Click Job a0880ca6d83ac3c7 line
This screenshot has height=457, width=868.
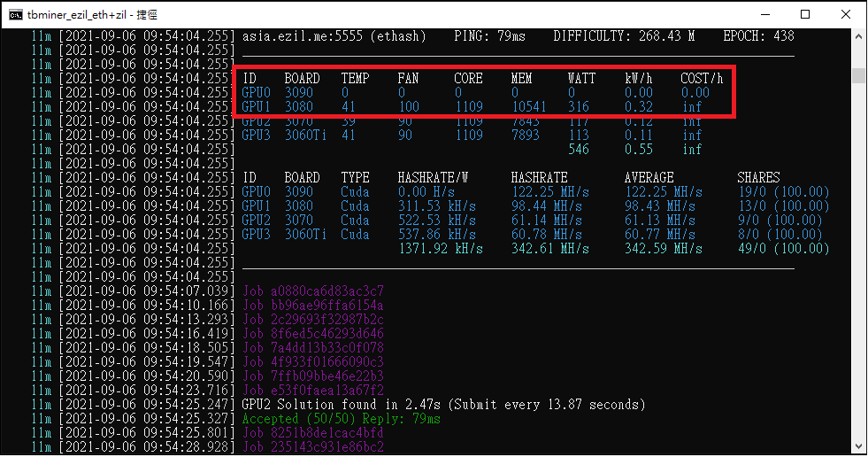pos(312,291)
